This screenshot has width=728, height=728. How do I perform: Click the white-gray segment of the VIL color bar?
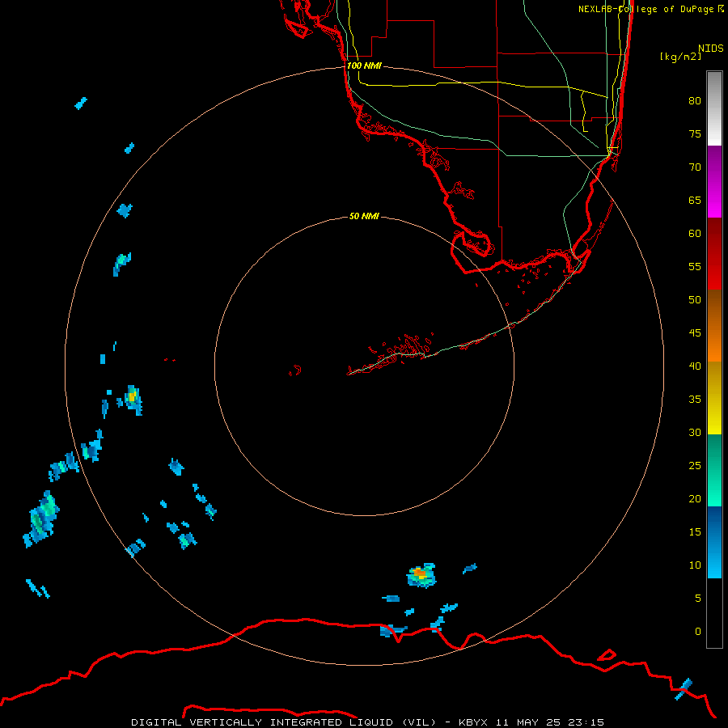(714, 108)
